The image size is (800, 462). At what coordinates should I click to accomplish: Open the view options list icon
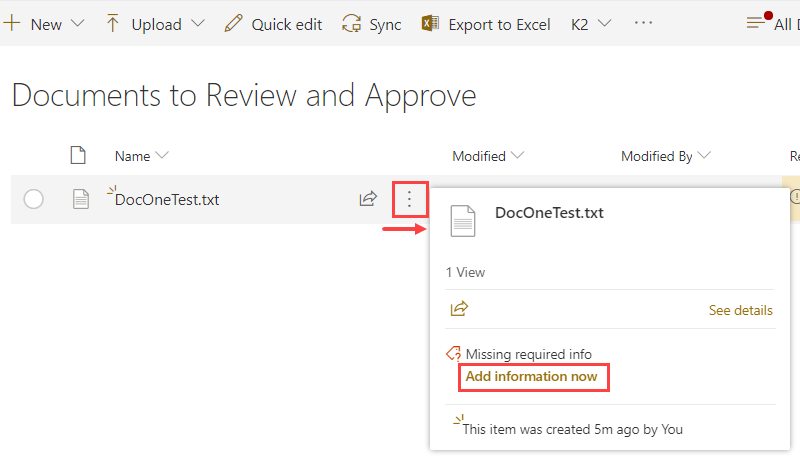pos(756,23)
